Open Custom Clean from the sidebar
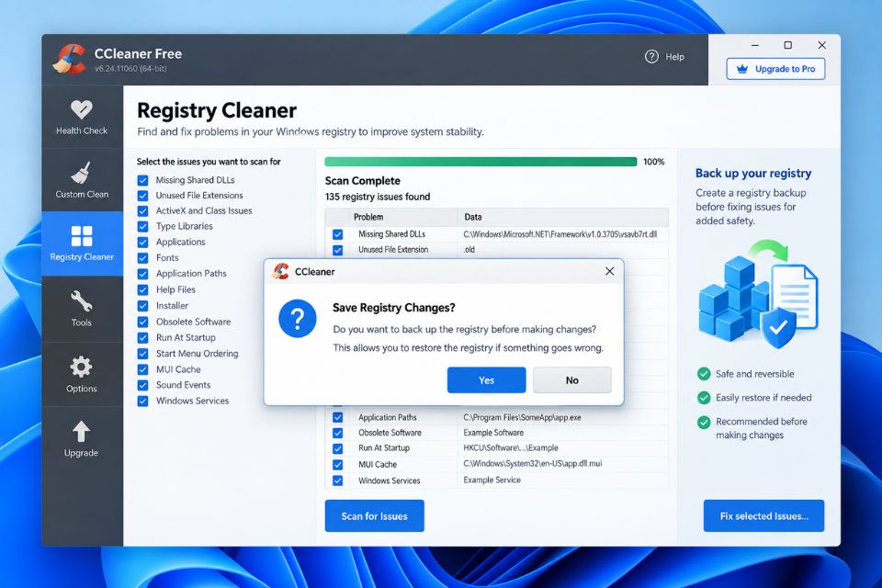Image resolution: width=882 pixels, height=588 pixels. pos(82,181)
